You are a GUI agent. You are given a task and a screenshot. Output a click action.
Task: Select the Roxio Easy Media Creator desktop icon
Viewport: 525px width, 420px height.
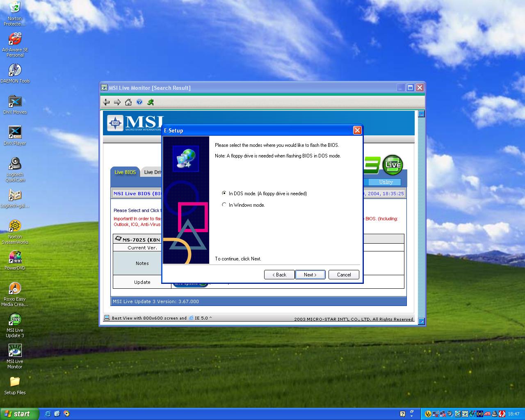pos(15,294)
